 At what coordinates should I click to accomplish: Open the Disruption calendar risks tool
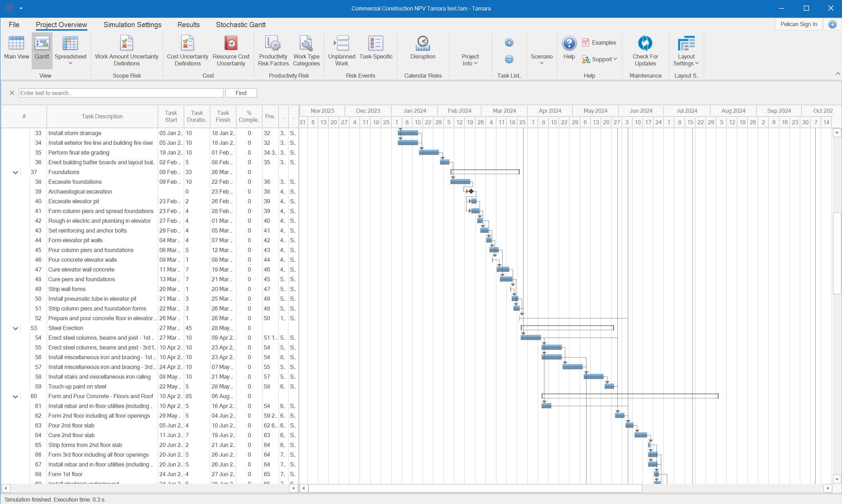(423, 49)
